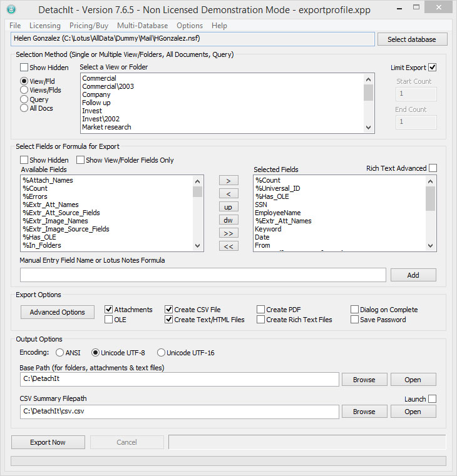This screenshot has height=476, width=457.
Task: Open the File menu
Action: 15,26
